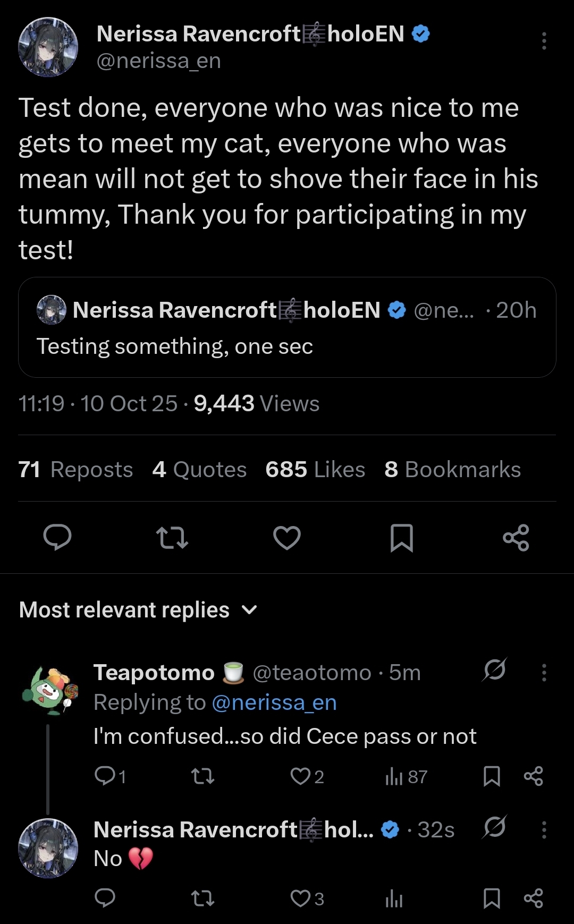Bookmark Teapotomo's reply
Image resolution: width=574 pixels, height=924 pixels.
(x=492, y=776)
